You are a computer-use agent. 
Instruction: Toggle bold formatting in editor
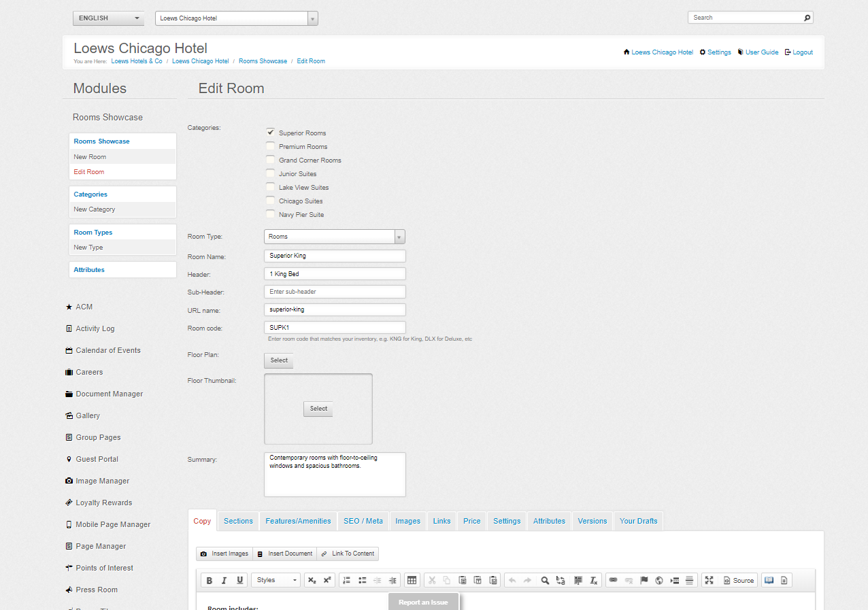click(210, 580)
